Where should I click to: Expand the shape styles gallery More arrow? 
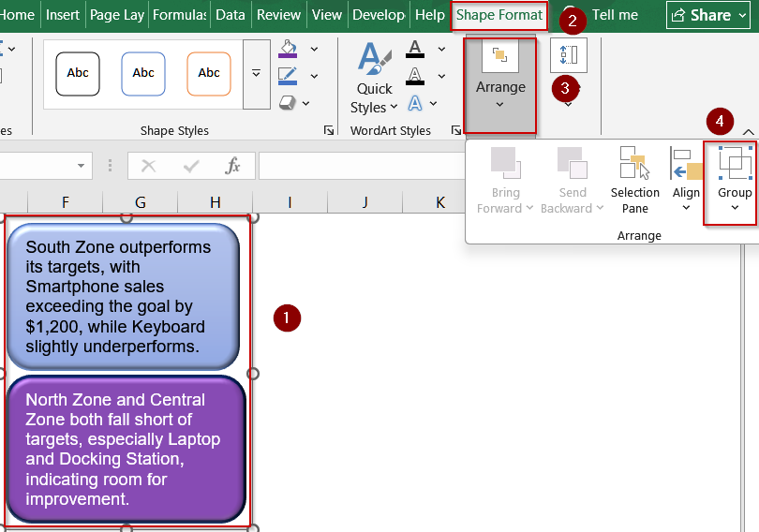click(257, 74)
